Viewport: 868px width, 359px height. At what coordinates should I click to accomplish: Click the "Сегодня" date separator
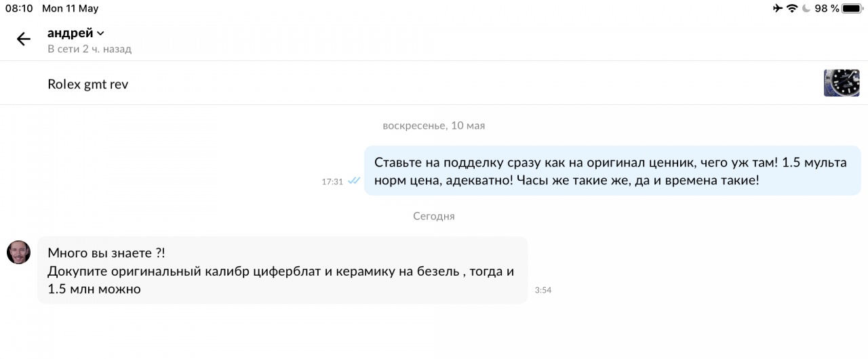click(x=433, y=216)
